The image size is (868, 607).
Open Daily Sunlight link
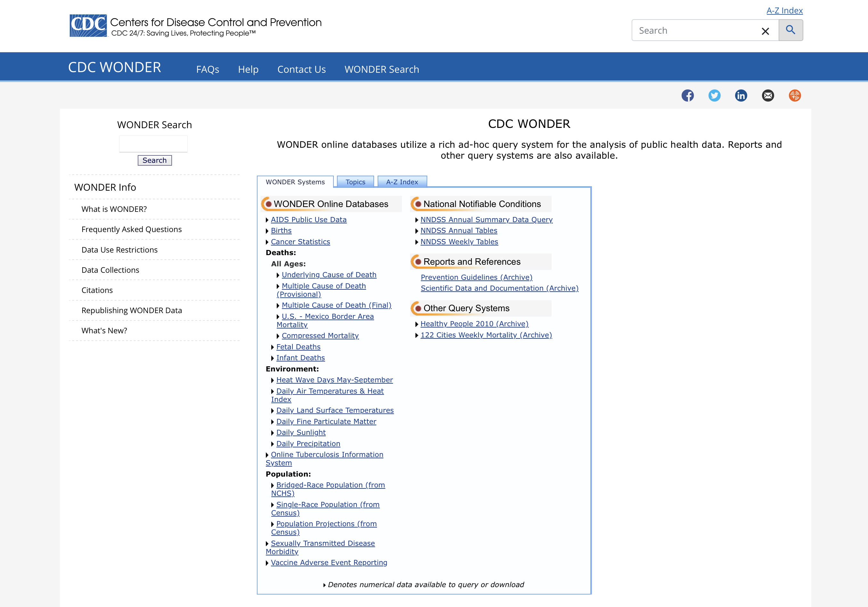click(301, 433)
